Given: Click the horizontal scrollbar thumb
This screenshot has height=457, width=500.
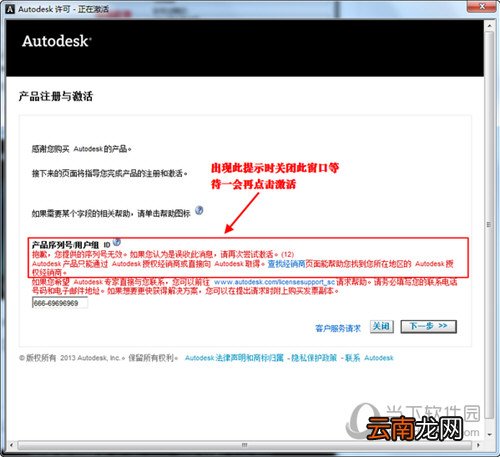Looking at the screenshot, I should click(245, 445).
